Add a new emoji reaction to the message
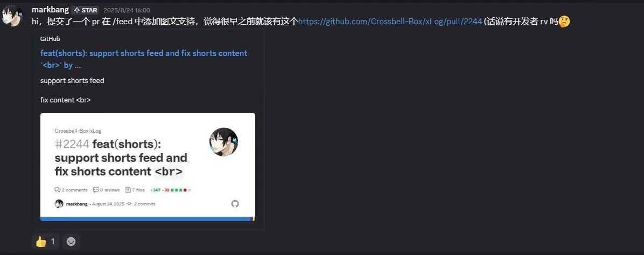 (x=71, y=242)
